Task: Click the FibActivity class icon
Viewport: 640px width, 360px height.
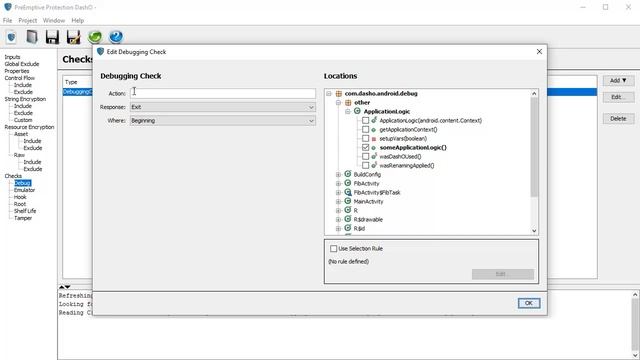Action: (348, 183)
